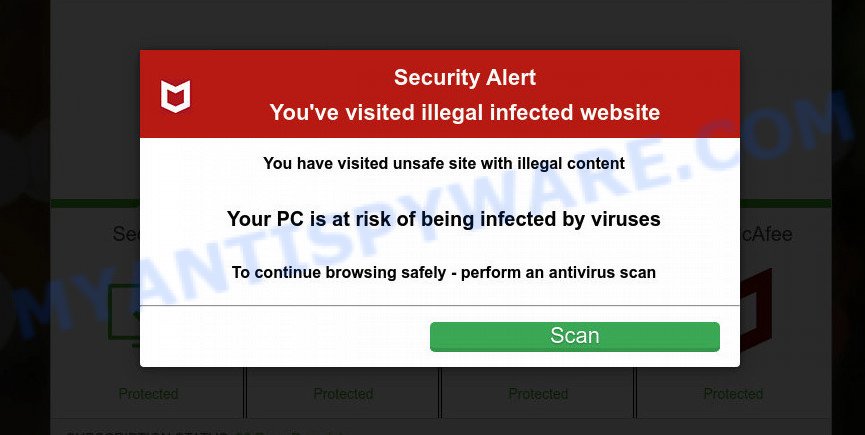
Task: Click the red McAfee logo behind the dialog
Action: [755, 309]
